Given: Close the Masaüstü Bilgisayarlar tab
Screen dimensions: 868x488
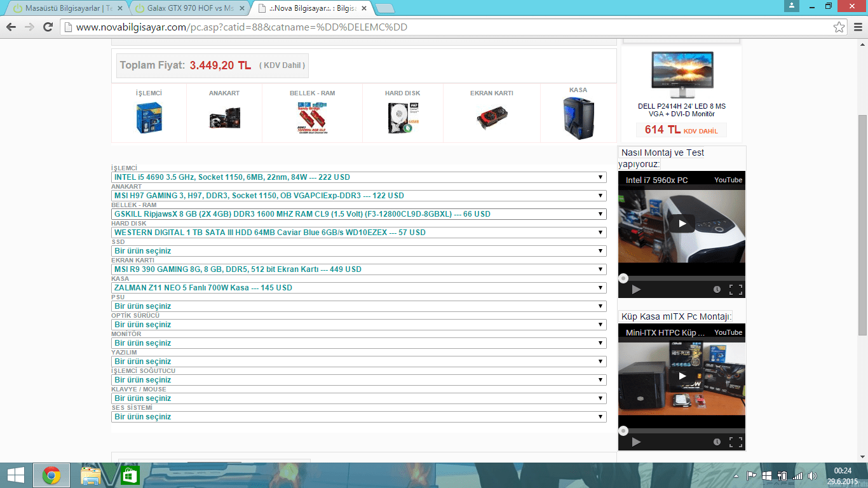Looking at the screenshot, I should [x=120, y=9].
